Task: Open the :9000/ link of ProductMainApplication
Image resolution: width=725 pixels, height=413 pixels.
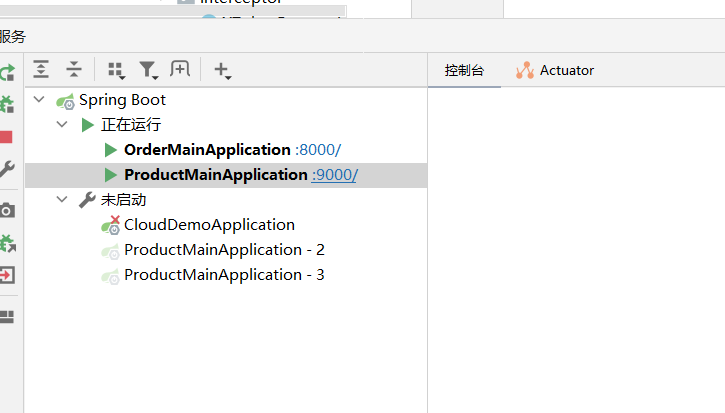Action: click(x=334, y=175)
